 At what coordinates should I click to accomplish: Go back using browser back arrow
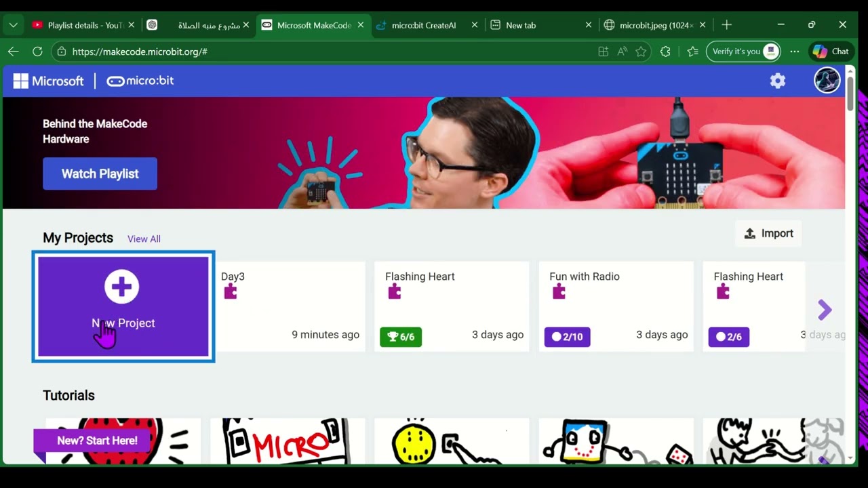point(13,52)
